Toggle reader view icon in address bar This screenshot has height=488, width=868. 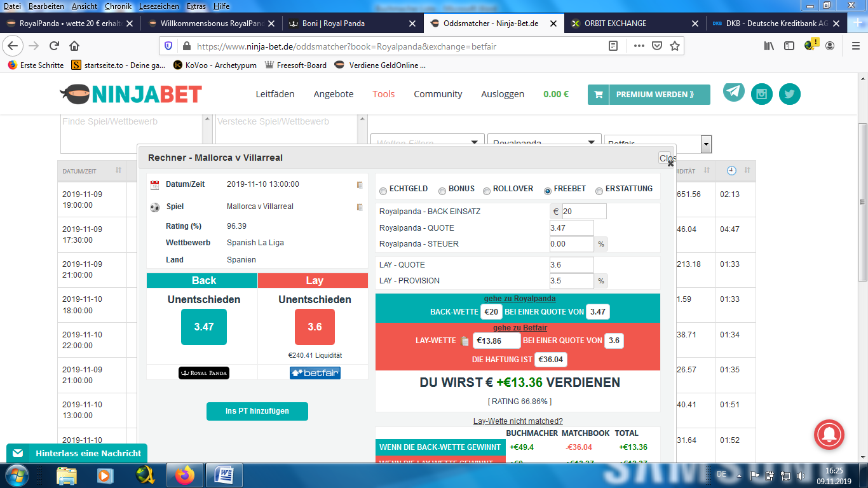click(613, 46)
